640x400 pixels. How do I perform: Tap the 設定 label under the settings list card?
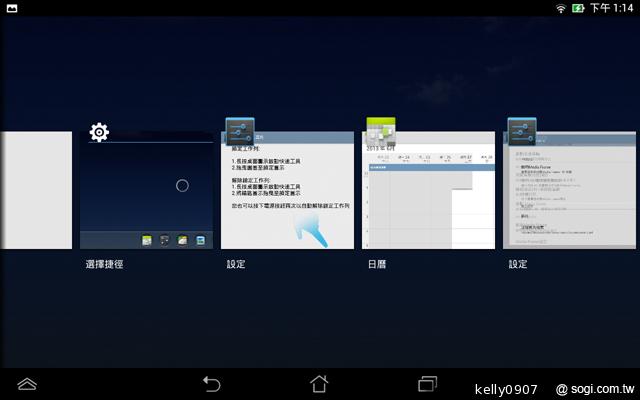coord(518,264)
